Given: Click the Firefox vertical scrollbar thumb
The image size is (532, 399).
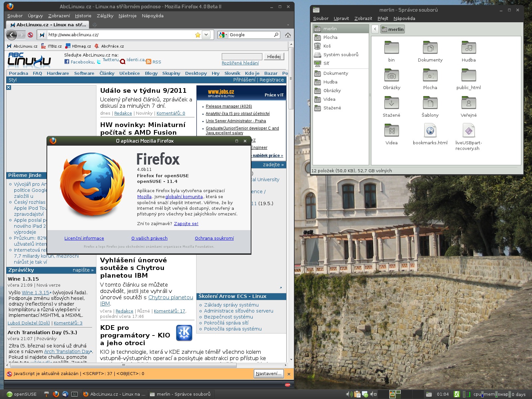Looking at the screenshot, I should [291, 78].
